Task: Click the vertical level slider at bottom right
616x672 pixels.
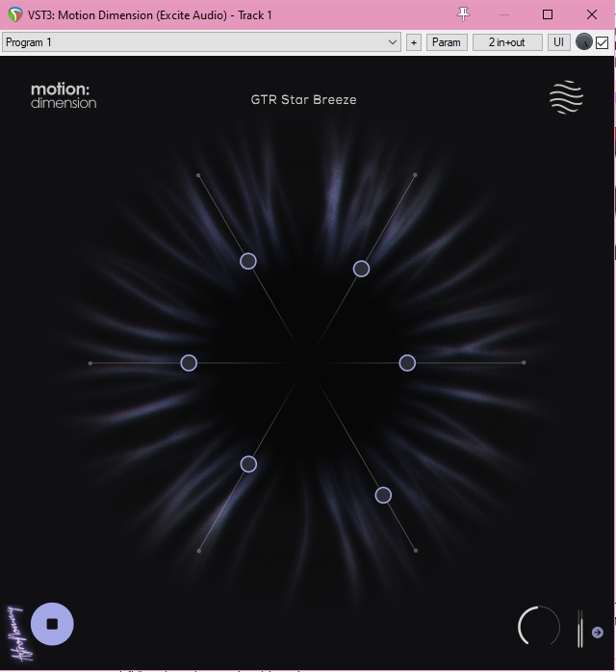Action: click(x=579, y=629)
